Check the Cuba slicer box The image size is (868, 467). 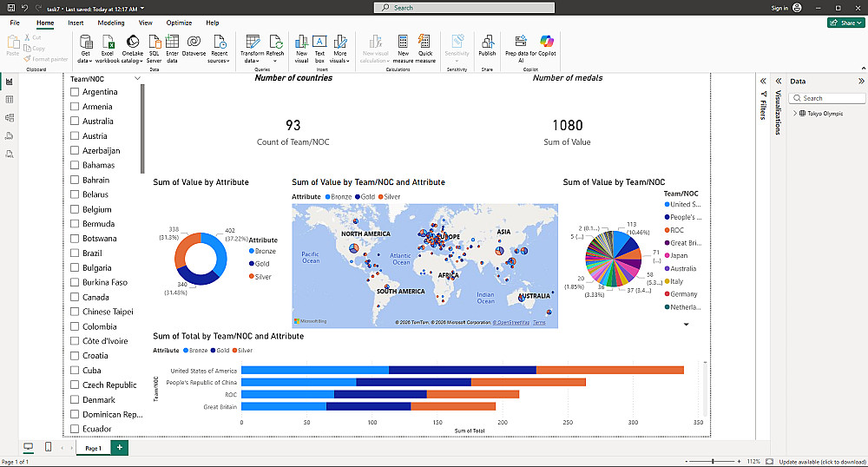[75, 370]
